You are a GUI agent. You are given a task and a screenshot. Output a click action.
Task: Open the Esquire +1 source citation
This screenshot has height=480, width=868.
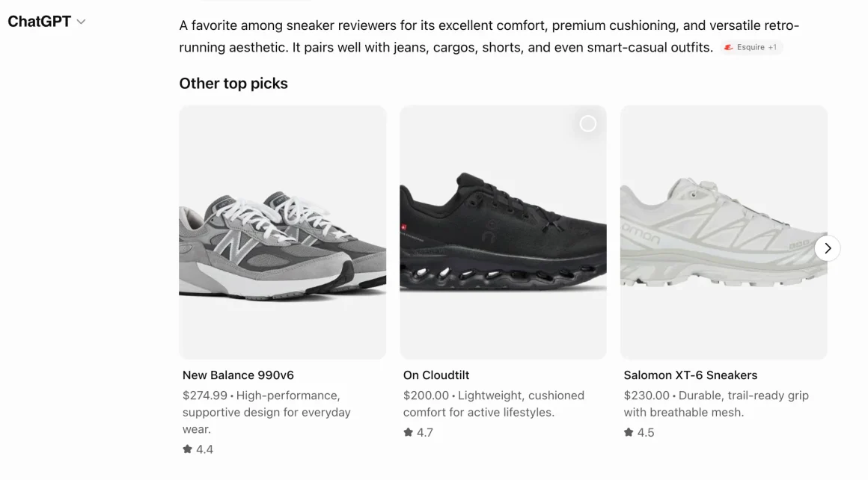coord(752,48)
